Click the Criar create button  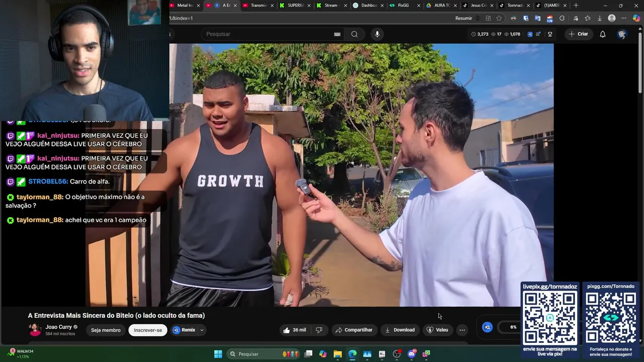click(x=578, y=34)
